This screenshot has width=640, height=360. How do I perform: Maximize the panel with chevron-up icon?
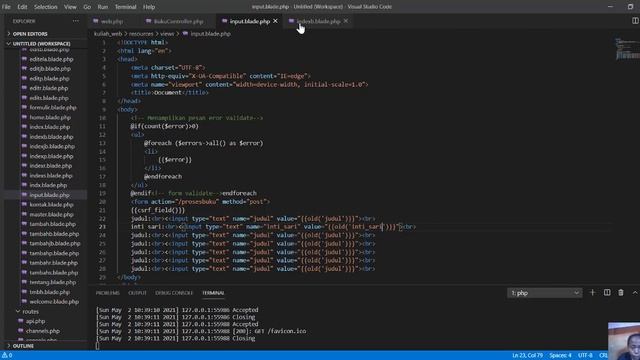635,293
